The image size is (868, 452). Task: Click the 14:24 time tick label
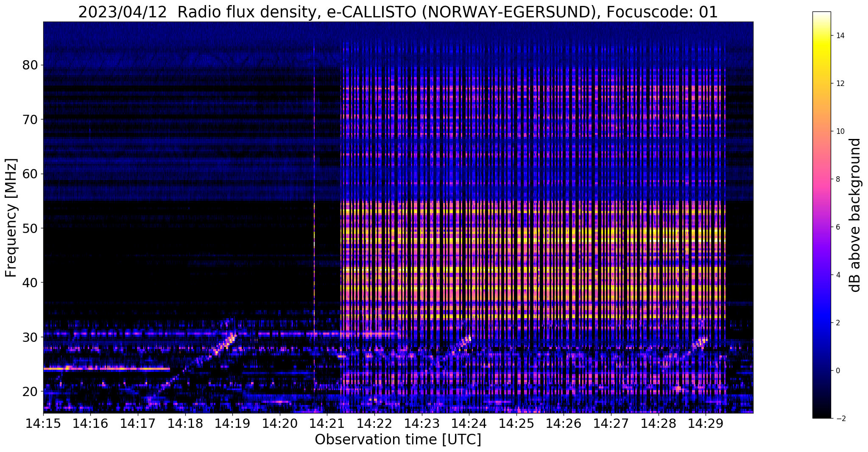click(469, 423)
